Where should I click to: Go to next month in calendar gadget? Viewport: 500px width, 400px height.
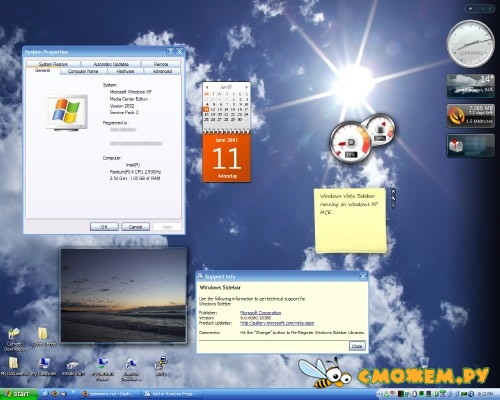tap(247, 87)
